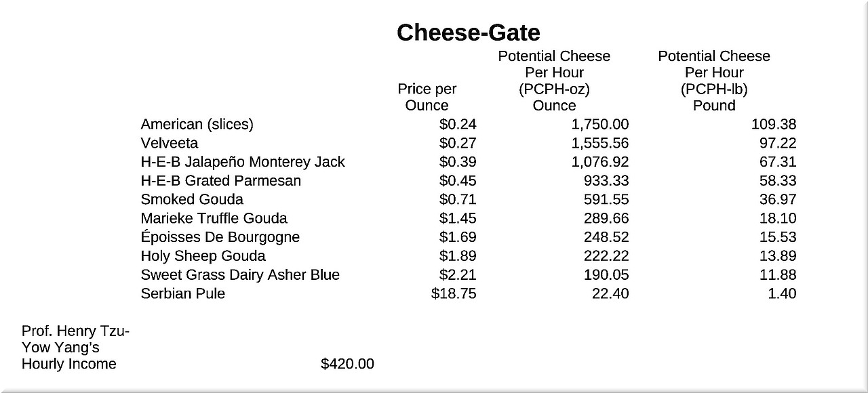Viewport: 868px width, 393px height.
Task: Select the Marieke Truffle Gouda cell
Action: coord(214,218)
